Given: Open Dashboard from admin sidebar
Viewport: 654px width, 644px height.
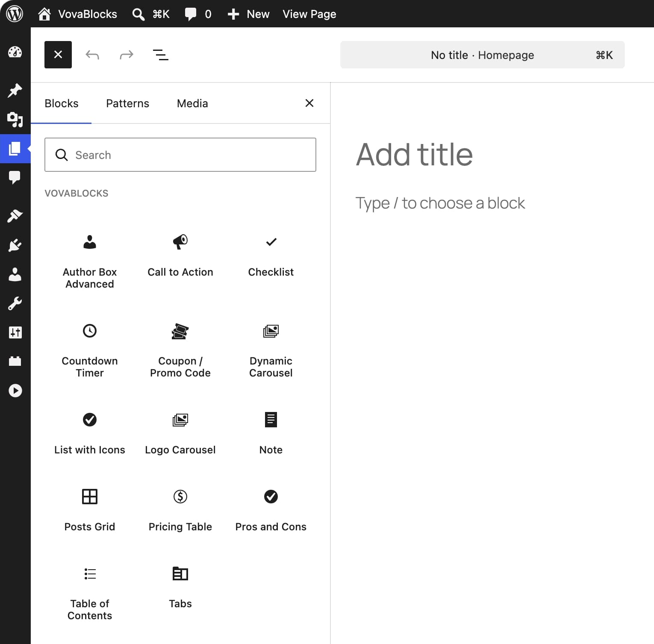Looking at the screenshot, I should coord(15,52).
